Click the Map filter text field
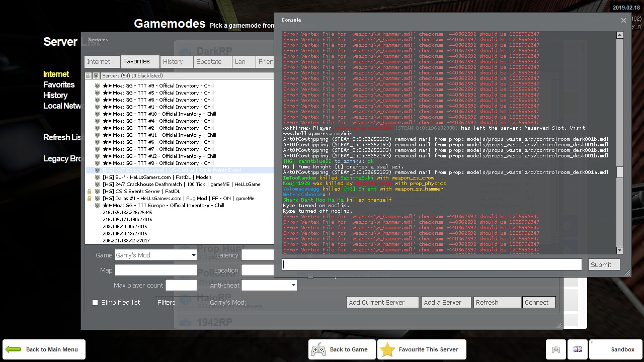This screenshot has width=644, height=362. [x=156, y=270]
